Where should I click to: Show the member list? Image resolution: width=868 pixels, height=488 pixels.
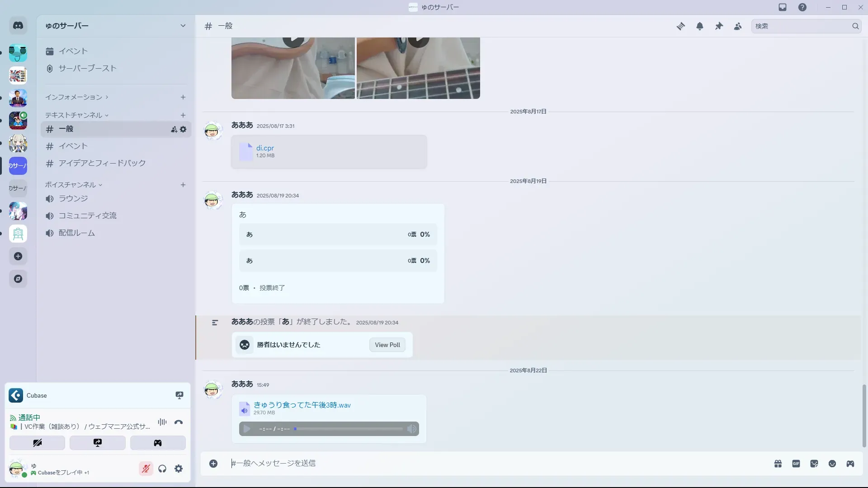pos(738,26)
